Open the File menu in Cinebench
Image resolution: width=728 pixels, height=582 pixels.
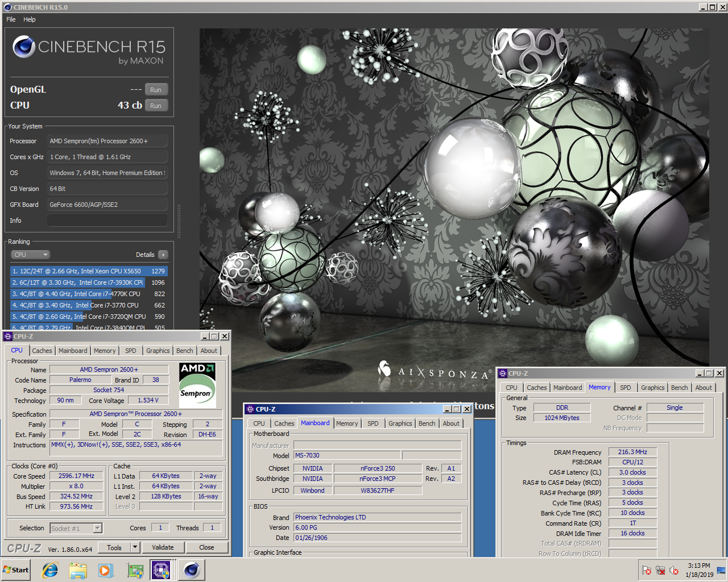pyautogui.click(x=11, y=19)
